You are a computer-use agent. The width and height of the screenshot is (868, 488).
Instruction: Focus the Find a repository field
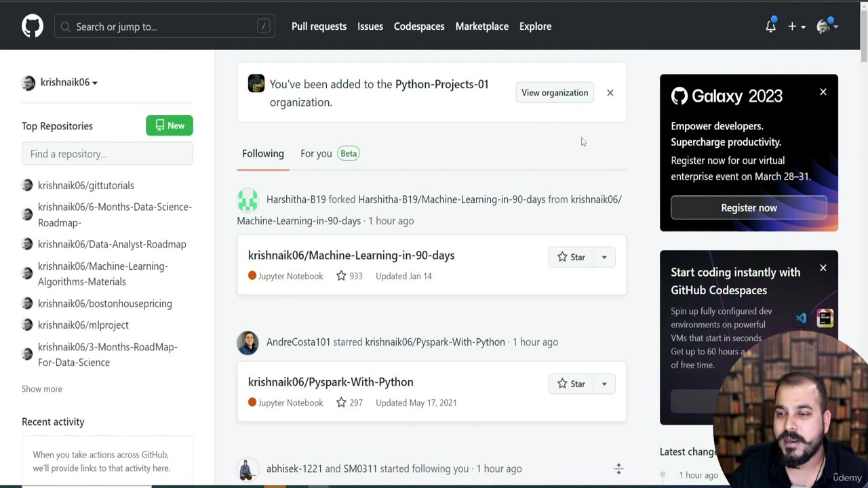click(x=107, y=154)
